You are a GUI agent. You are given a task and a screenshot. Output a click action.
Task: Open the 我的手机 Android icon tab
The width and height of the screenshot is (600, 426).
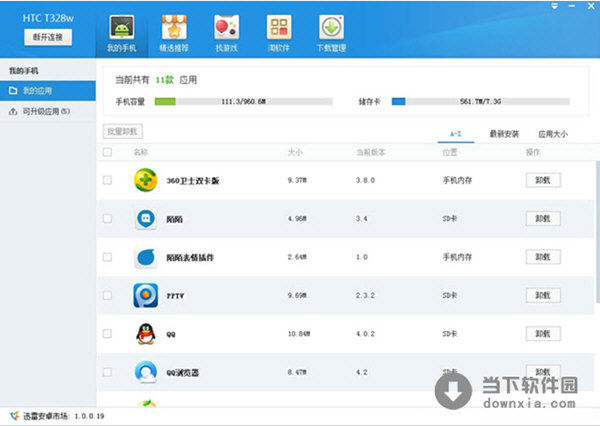coord(121,28)
